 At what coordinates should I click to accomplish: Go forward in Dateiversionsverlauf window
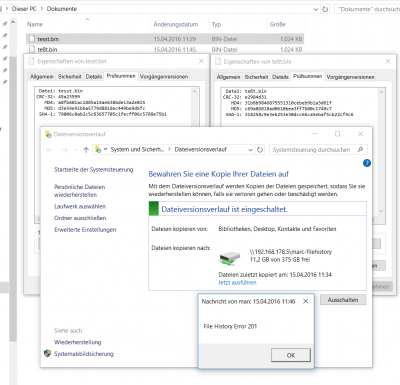click(x=65, y=150)
